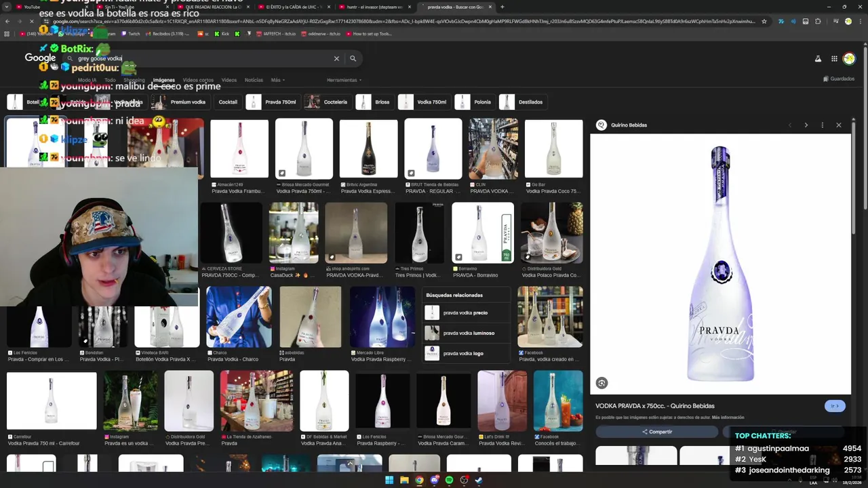This screenshot has width=868, height=488.
Task: Bookmark this page with the star icon
Action: click(x=764, y=22)
